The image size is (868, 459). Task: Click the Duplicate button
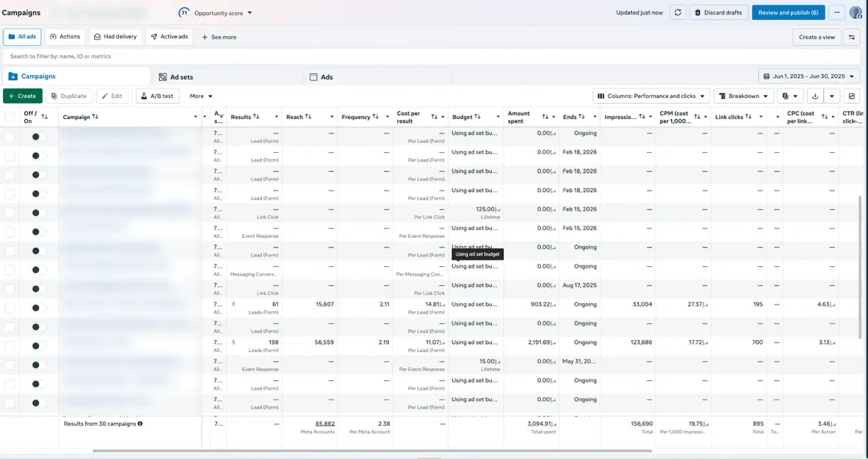(x=68, y=96)
